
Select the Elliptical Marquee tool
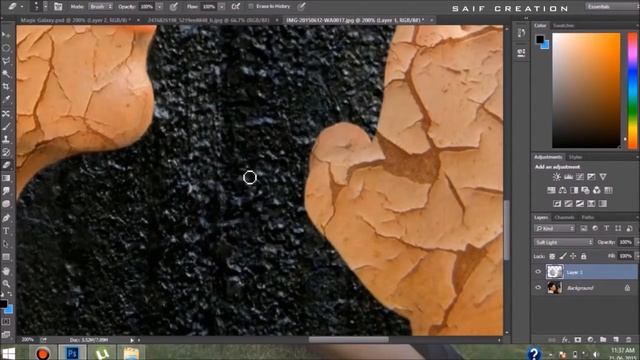[6, 48]
